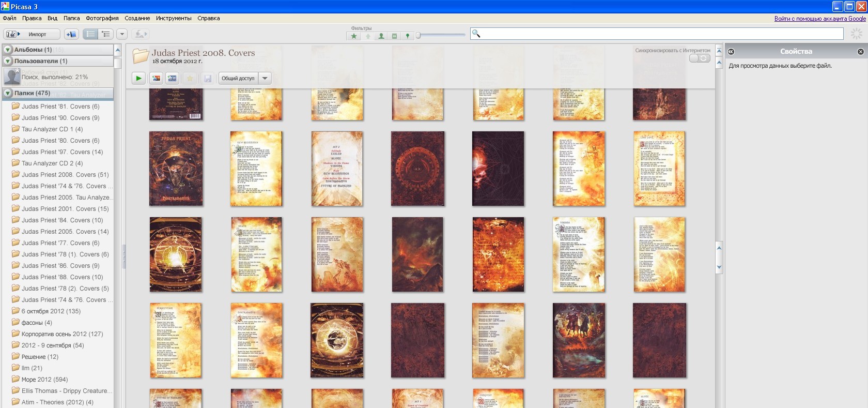Jump to top of photo library
Screen dimensions: 868x408
click(719, 51)
